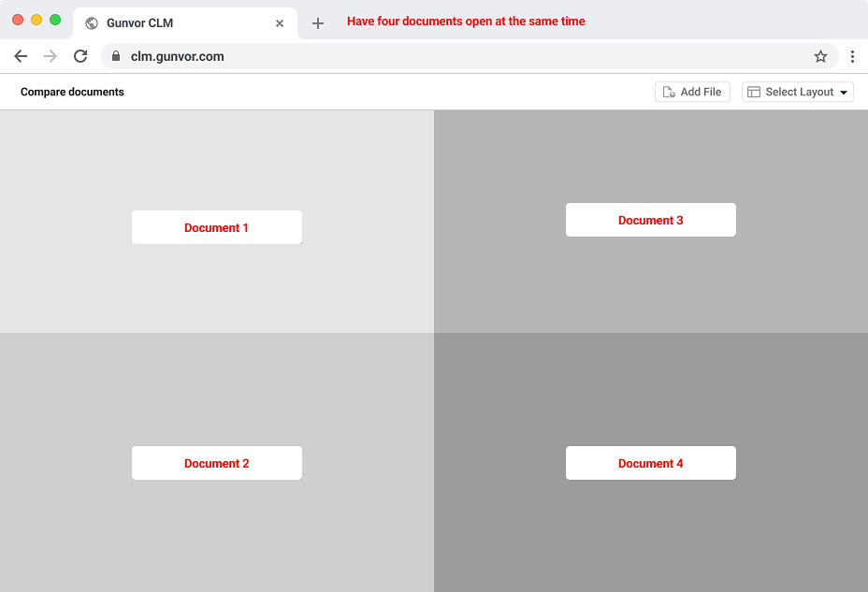Click the Add File button
The image size is (868, 592).
click(x=692, y=92)
